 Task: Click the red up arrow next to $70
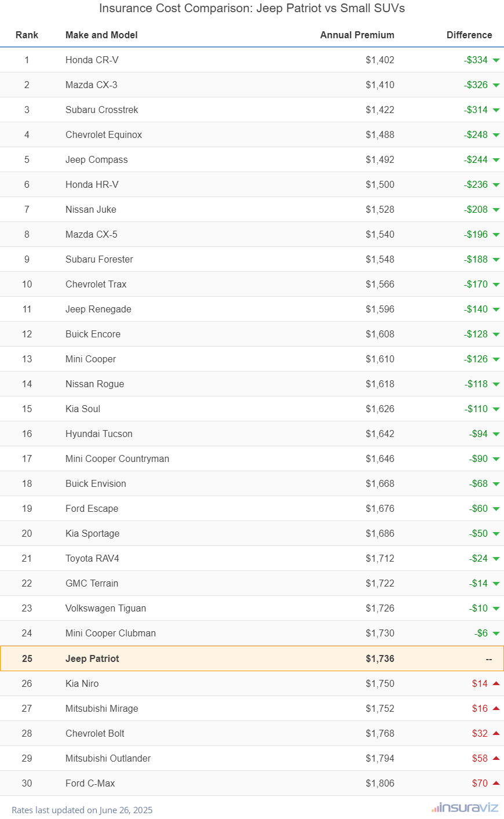pos(496,783)
